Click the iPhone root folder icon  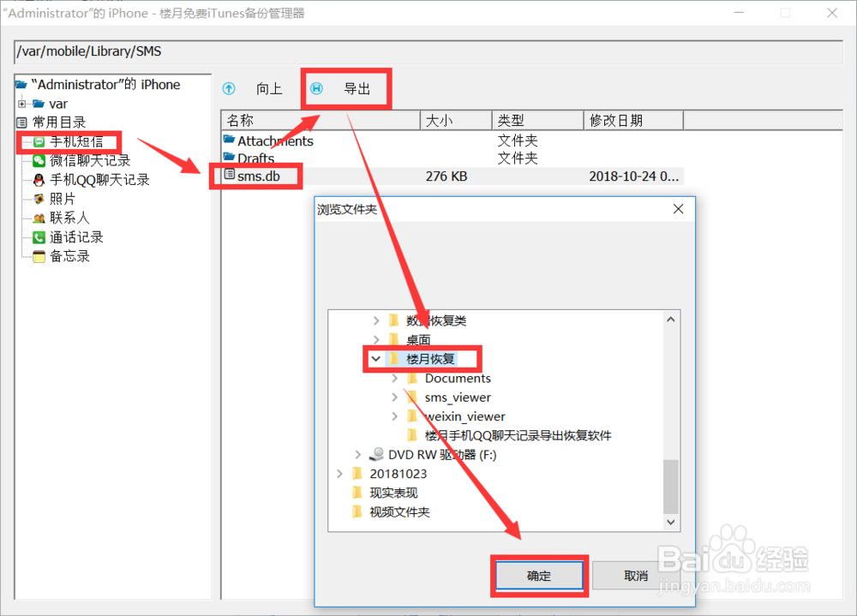point(21,85)
